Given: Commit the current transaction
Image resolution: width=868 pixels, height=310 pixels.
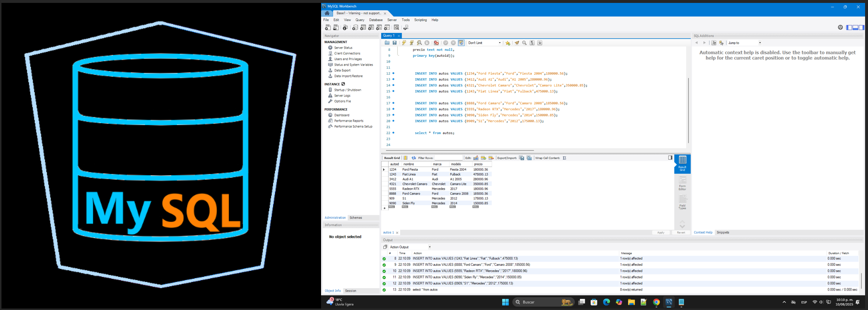Looking at the screenshot, I should [x=445, y=43].
